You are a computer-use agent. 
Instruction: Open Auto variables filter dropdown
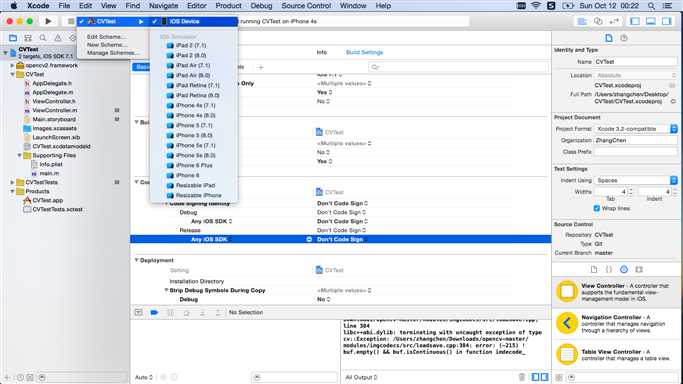point(144,377)
